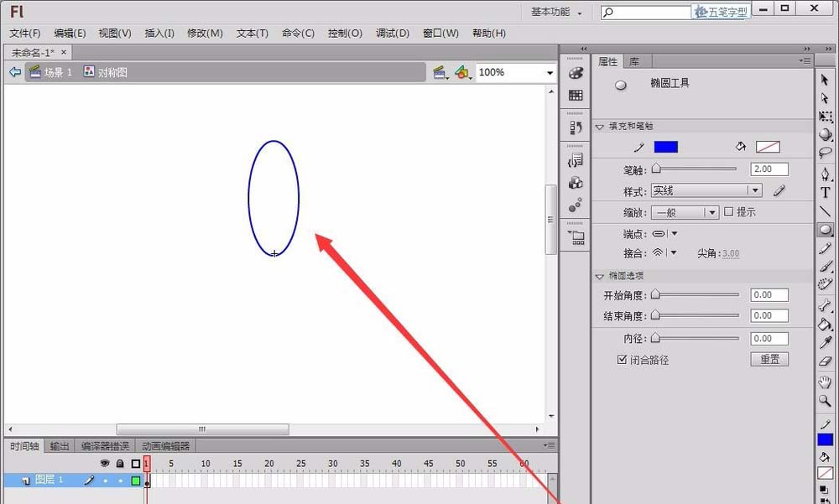Select the Eyedropper tool

[x=825, y=342]
